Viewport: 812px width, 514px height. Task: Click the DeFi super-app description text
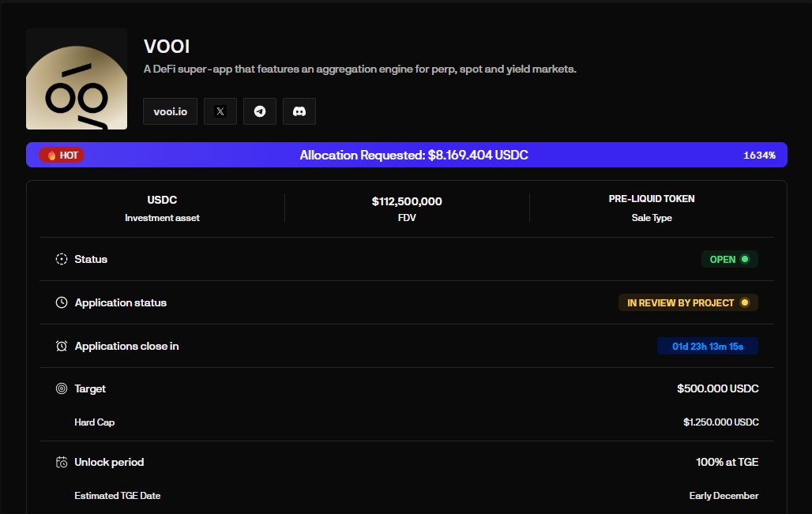click(360, 69)
